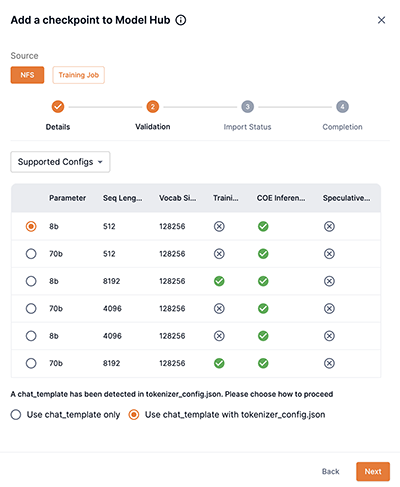This screenshot has height=487, width=400.
Task: Open the Supported Configs dropdown
Action: (60, 162)
